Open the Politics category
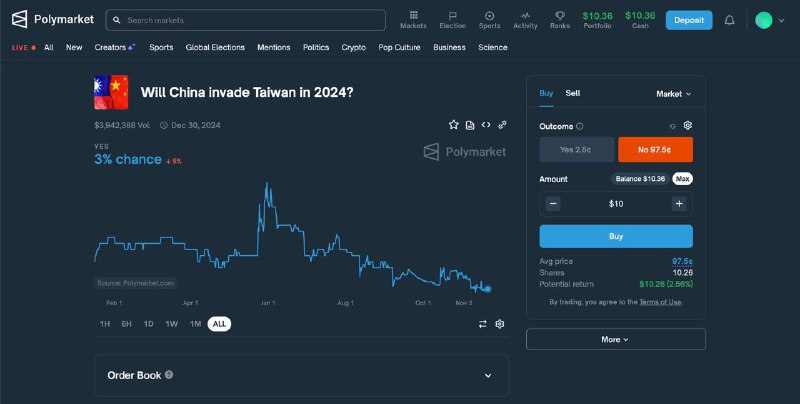Screen dimensions: 800x404 (316, 47)
